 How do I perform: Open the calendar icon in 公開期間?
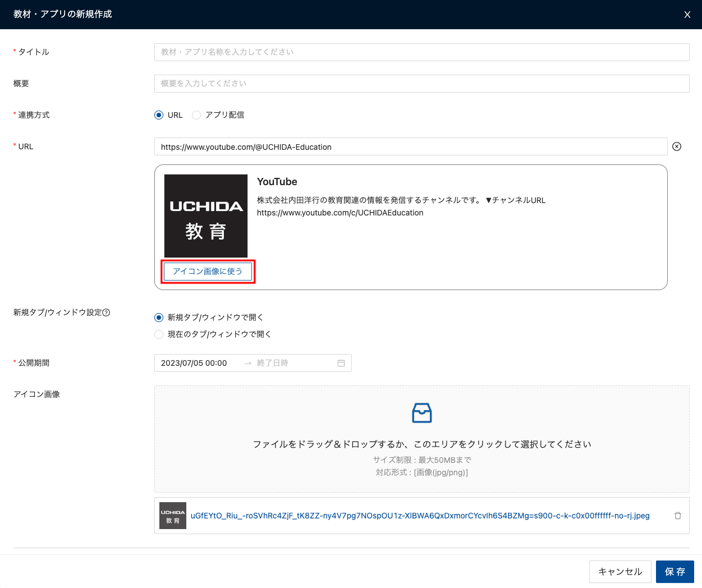tap(341, 363)
